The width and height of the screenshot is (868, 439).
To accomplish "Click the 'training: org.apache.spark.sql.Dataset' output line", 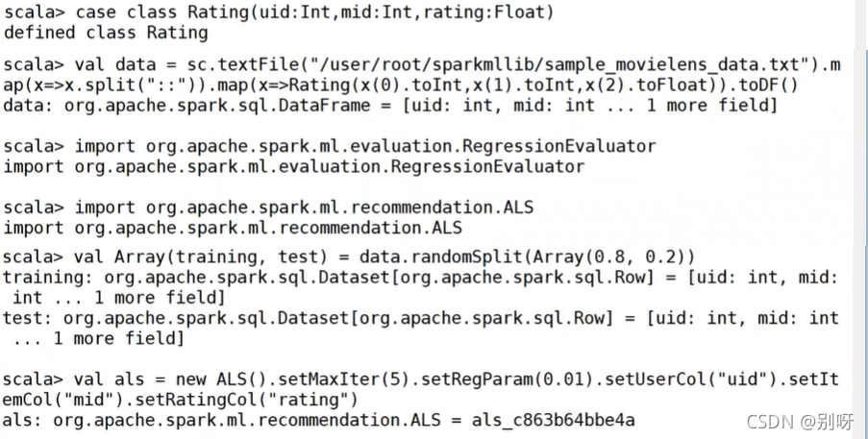I will 421,287.
